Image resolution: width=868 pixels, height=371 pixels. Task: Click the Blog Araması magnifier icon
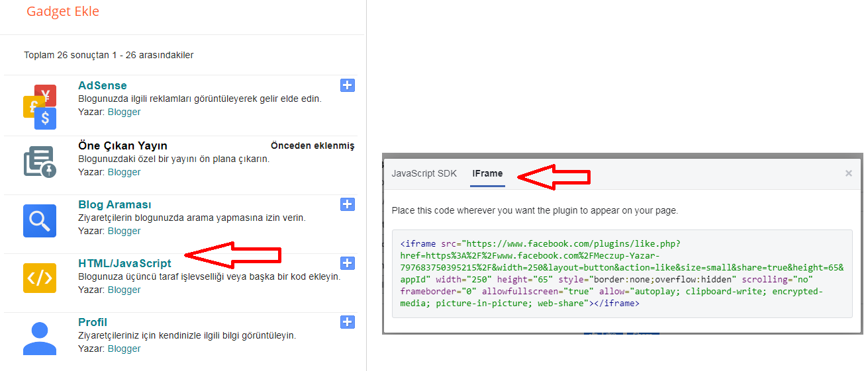tap(40, 221)
